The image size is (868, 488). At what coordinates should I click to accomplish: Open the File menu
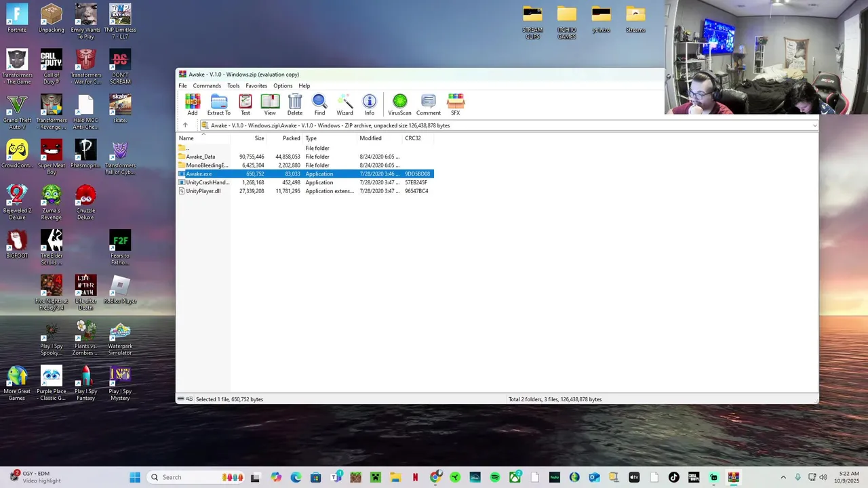point(182,86)
